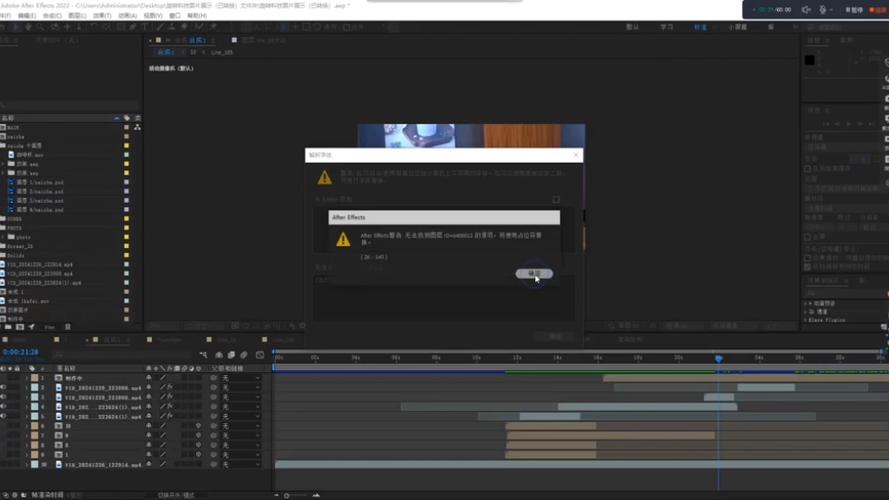Expand layer 10 properties in timeline
Viewport: 889px width, 500px height.
pyautogui.click(x=27, y=464)
